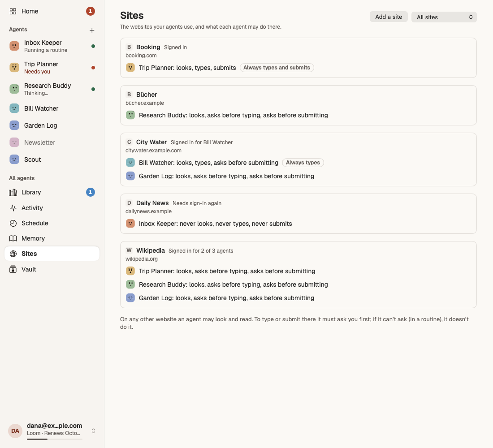The image size is (493, 448).
Task: Click the bücher.example URL text
Action: [x=145, y=103]
